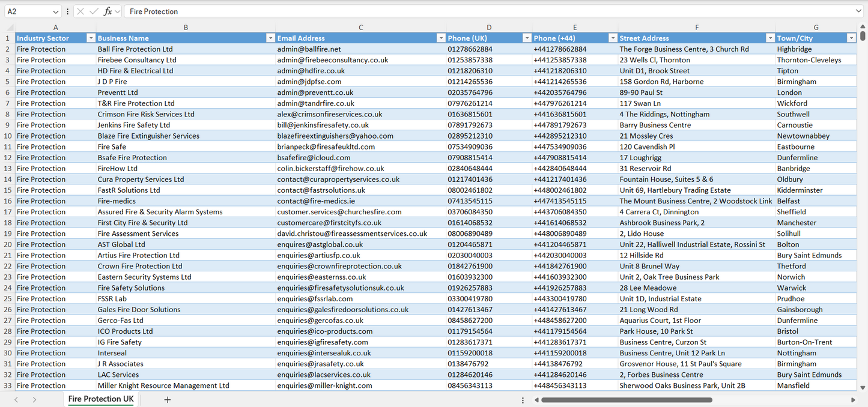This screenshot has width=868, height=407.
Task: Click the Select All corner triangle
Action: pyautogui.click(x=10, y=27)
